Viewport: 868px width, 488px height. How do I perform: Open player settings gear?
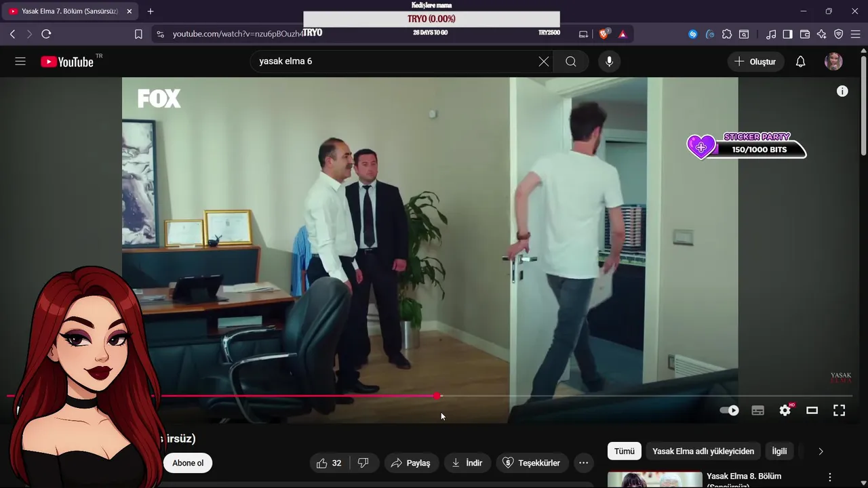click(785, 410)
